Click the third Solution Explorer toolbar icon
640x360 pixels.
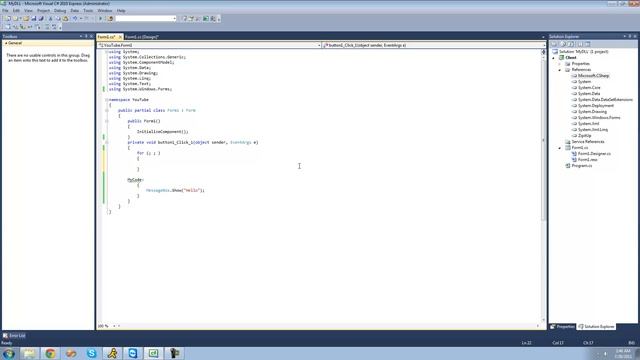[571, 44]
